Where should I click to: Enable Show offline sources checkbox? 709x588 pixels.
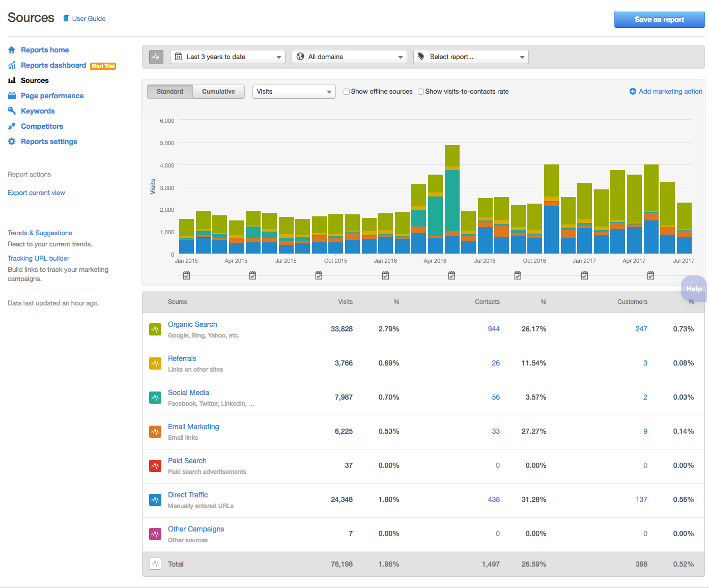pyautogui.click(x=347, y=92)
